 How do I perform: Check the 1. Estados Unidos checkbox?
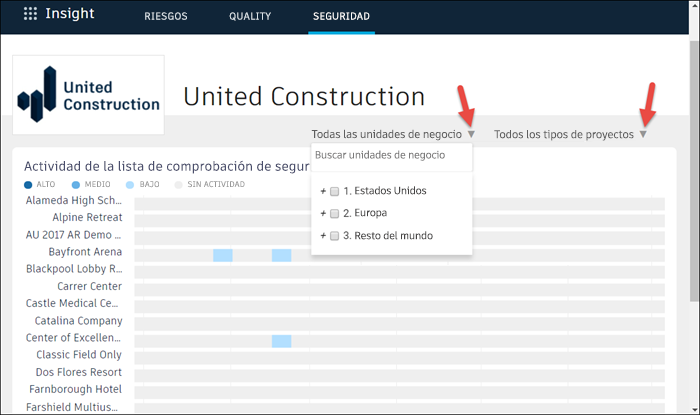[x=334, y=191]
